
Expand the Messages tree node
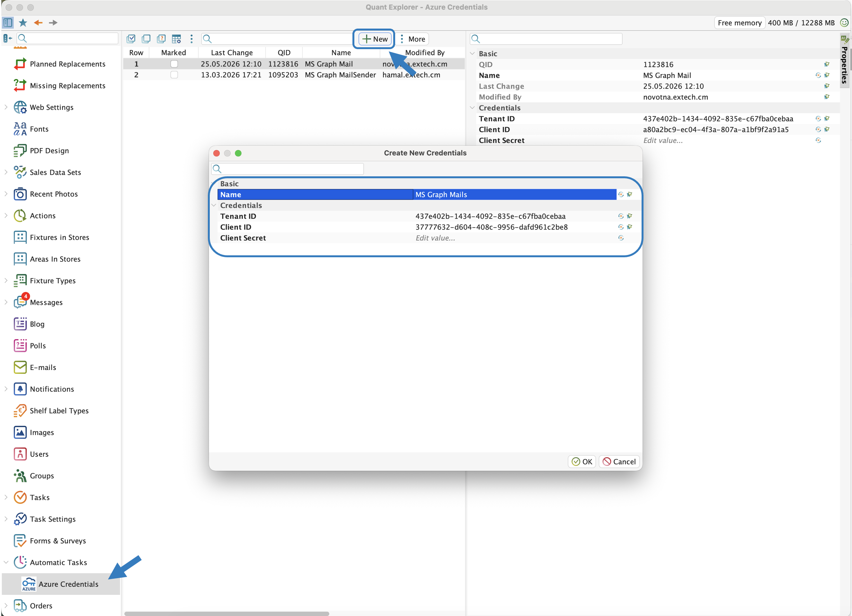(x=6, y=302)
